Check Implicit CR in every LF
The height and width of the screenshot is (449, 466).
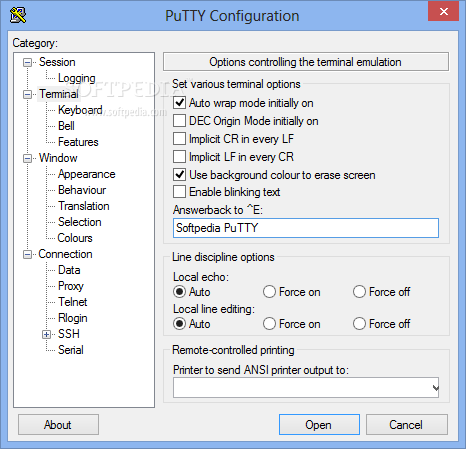point(179,139)
